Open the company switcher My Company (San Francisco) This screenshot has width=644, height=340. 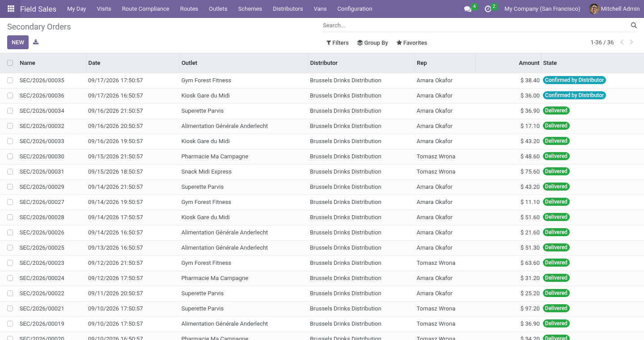pos(542,9)
